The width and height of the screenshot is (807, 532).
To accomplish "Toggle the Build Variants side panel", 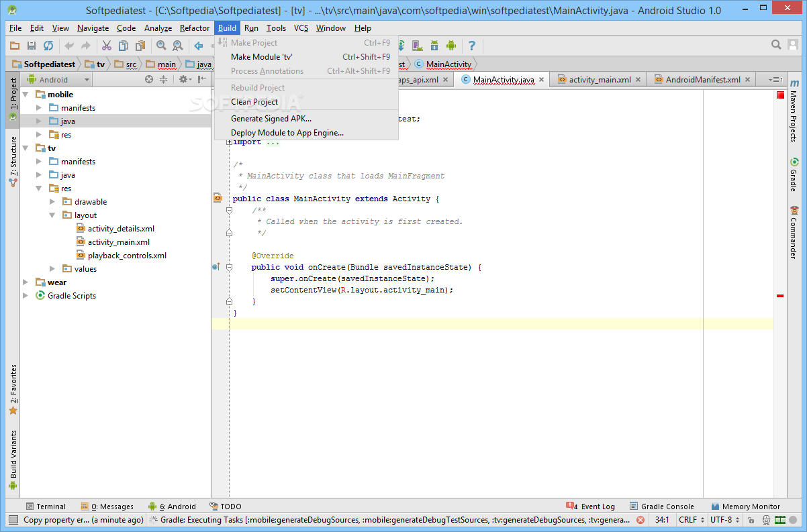I will click(13, 461).
